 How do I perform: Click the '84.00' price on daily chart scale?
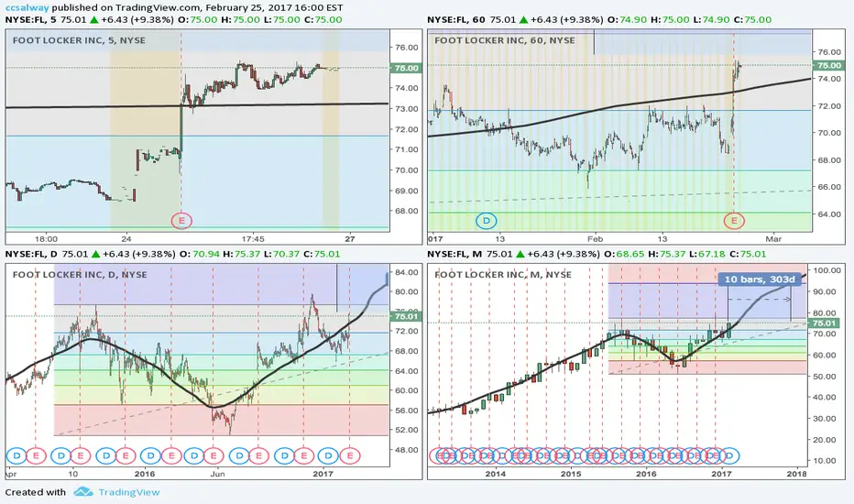click(407, 272)
